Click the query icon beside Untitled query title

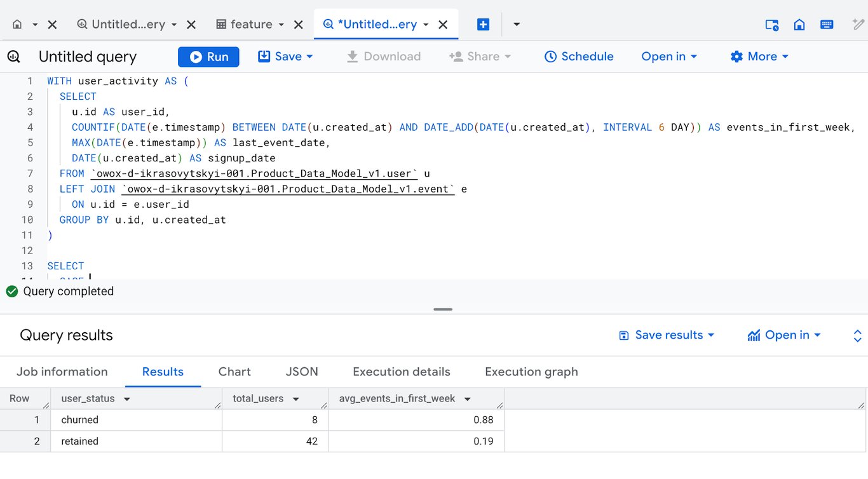[x=13, y=57]
